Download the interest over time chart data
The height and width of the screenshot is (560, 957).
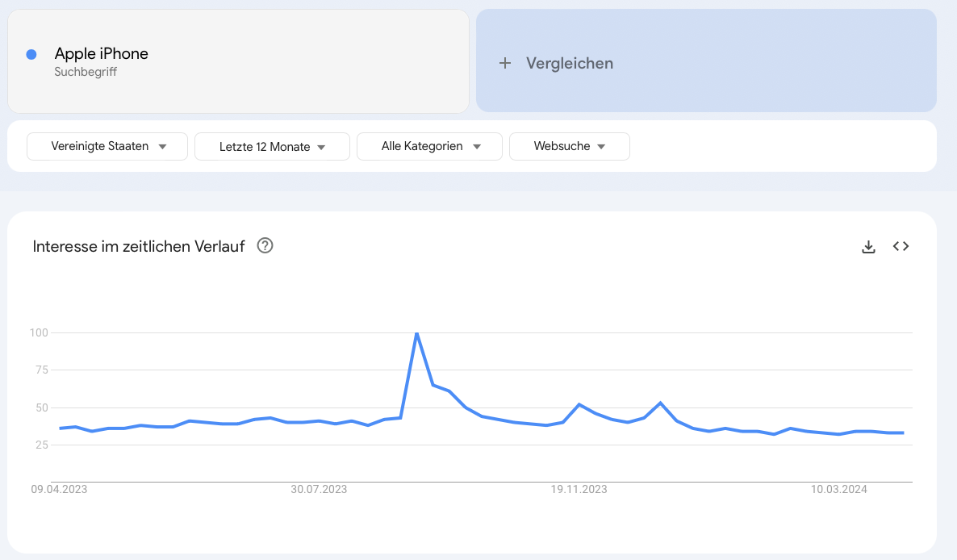point(868,246)
